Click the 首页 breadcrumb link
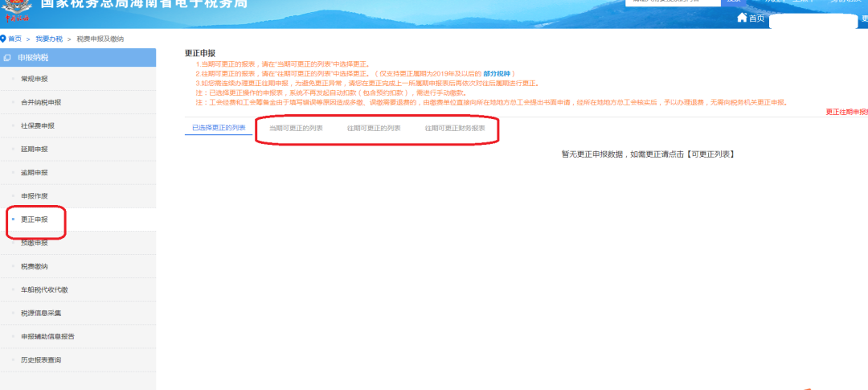 tap(15, 39)
